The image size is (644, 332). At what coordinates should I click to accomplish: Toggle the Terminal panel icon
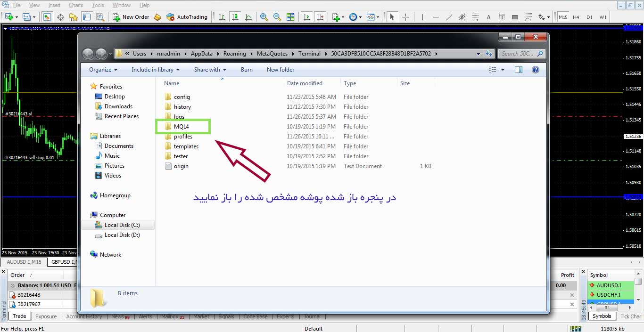(x=87, y=17)
